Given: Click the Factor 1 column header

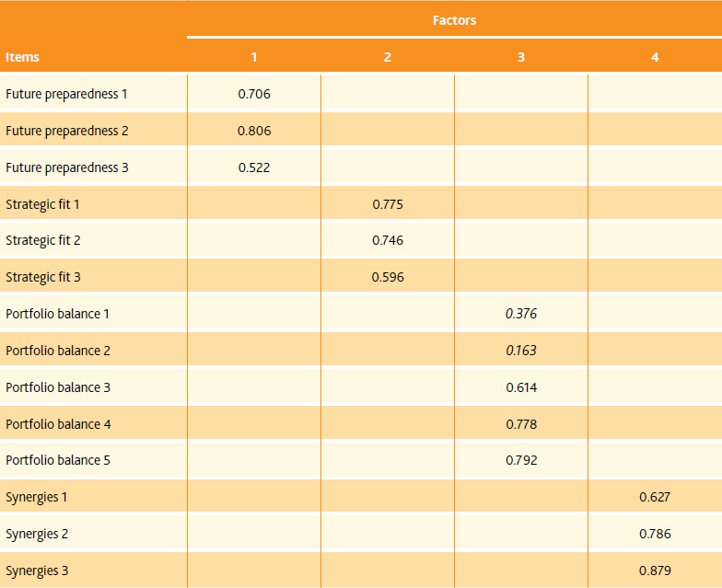Looking at the screenshot, I should pyautogui.click(x=254, y=57).
